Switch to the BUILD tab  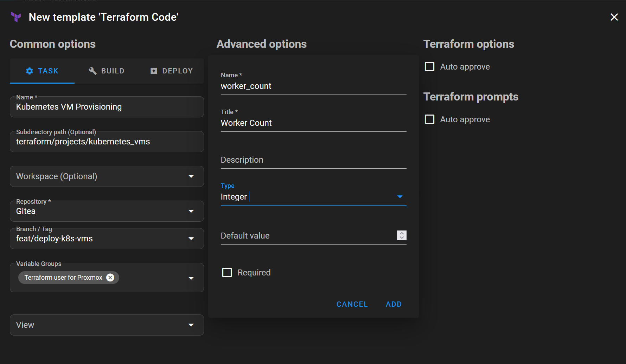(x=107, y=71)
